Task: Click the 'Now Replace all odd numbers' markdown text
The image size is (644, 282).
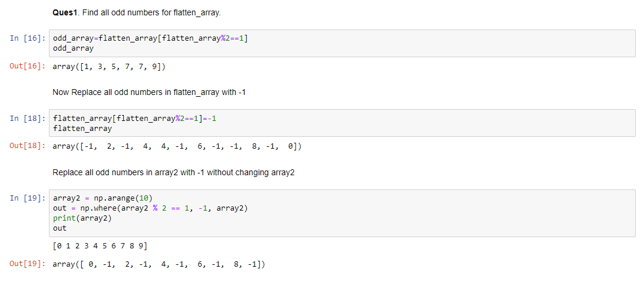Action: coord(149,93)
